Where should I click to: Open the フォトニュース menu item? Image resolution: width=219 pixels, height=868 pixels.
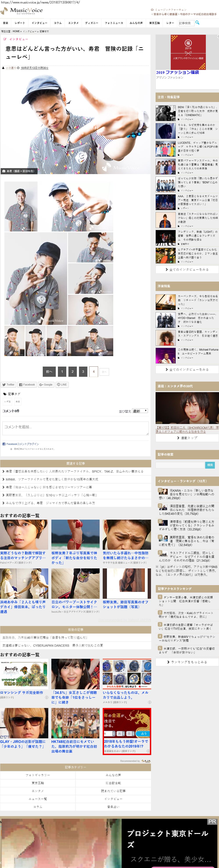click(x=114, y=23)
